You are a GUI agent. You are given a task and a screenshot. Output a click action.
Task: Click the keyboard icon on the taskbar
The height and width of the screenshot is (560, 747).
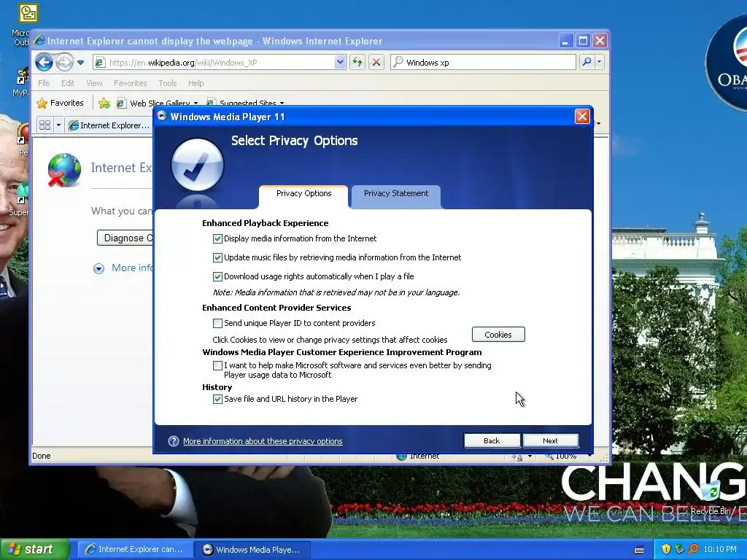(639, 550)
